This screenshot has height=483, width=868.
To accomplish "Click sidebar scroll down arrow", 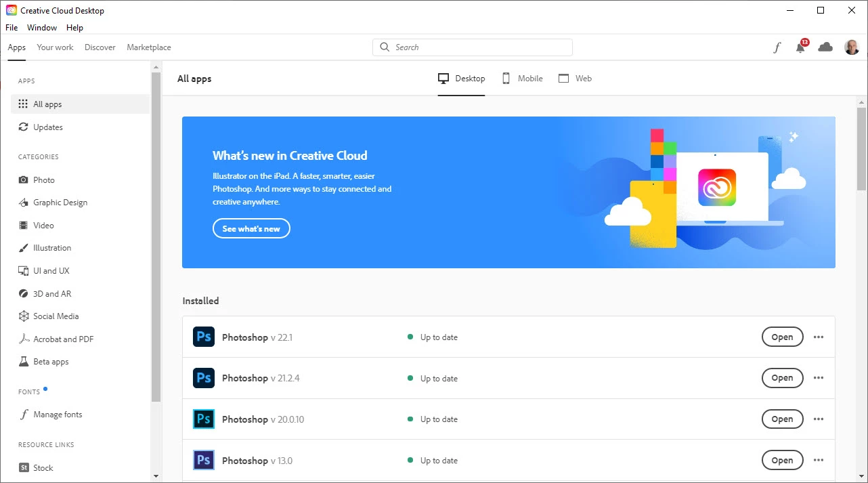I will (156, 476).
